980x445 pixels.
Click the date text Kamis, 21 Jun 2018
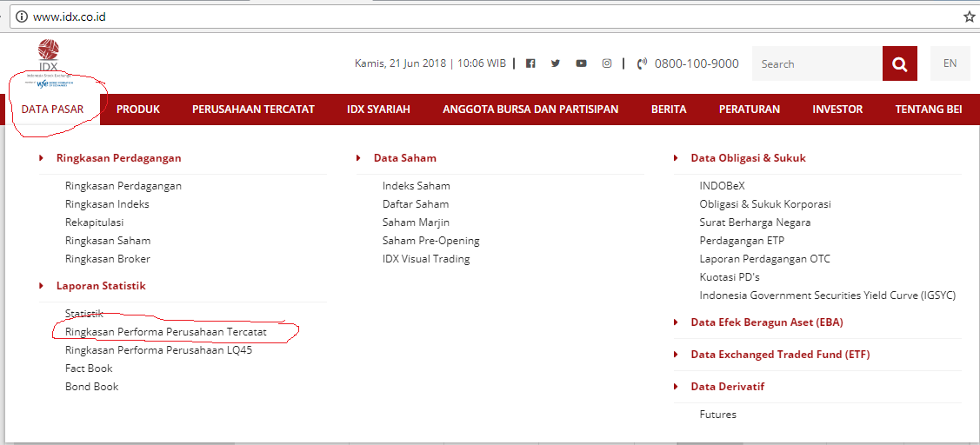(x=401, y=63)
